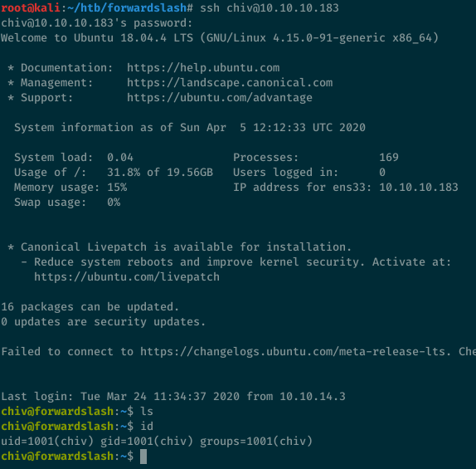This screenshot has height=469, width=476.
Task: Click the Last login source IP 10.10.14.3
Action: coord(313,397)
